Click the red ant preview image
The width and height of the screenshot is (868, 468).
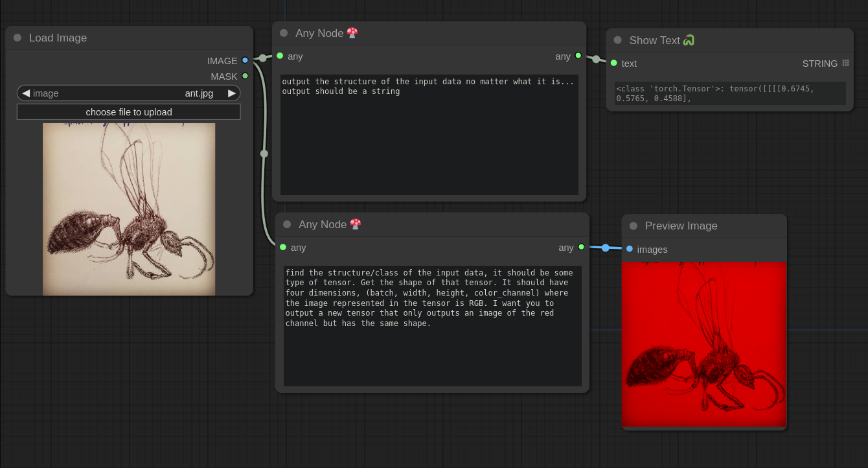[x=703, y=344]
